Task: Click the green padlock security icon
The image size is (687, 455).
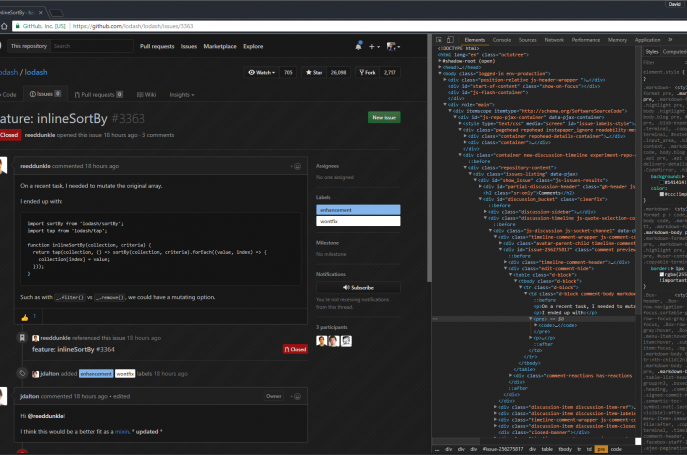Action: pyautogui.click(x=18, y=26)
